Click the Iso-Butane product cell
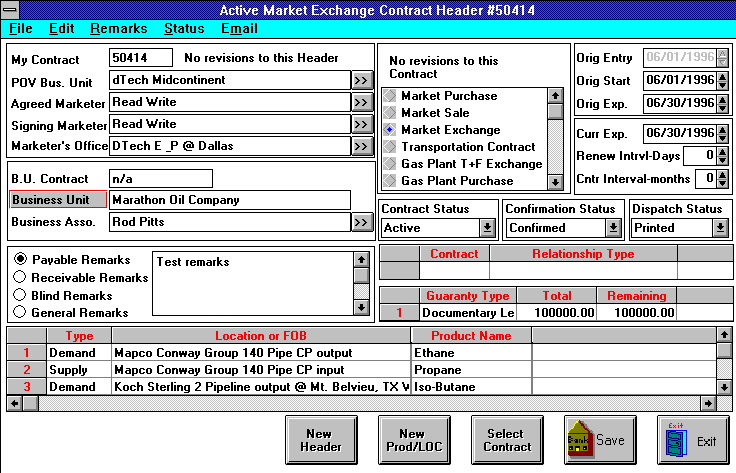Screen dimensions: 736x473 coord(471,387)
